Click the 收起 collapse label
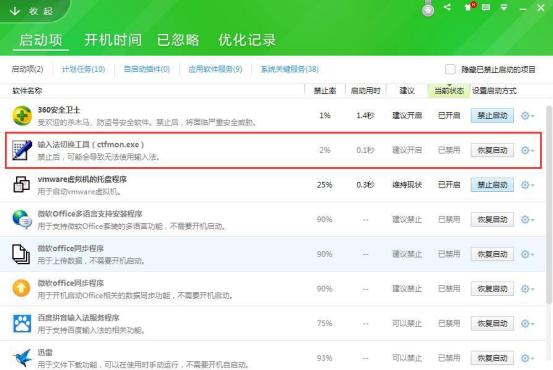 point(41,11)
